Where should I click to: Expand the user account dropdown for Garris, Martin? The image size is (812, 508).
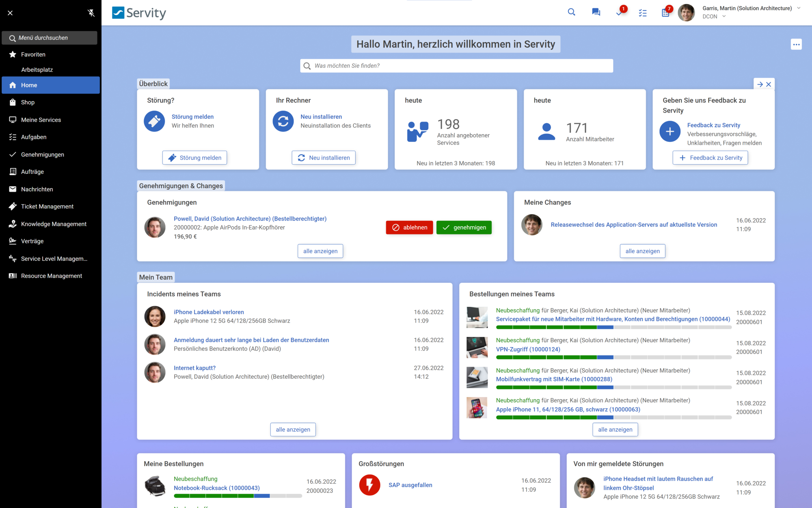[x=798, y=8]
